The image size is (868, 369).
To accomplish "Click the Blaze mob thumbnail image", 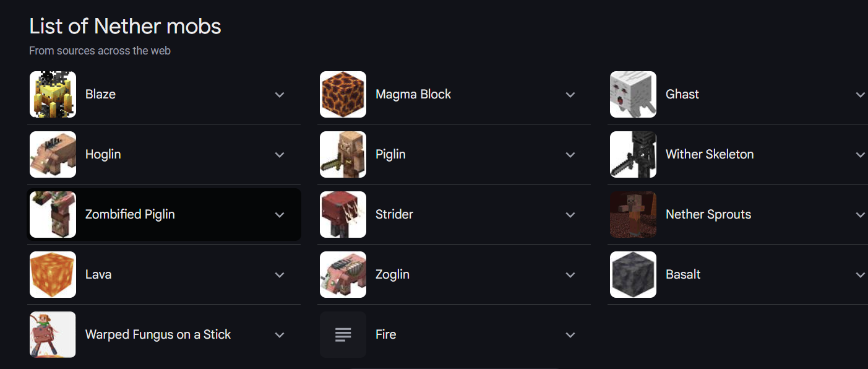I will (x=53, y=94).
